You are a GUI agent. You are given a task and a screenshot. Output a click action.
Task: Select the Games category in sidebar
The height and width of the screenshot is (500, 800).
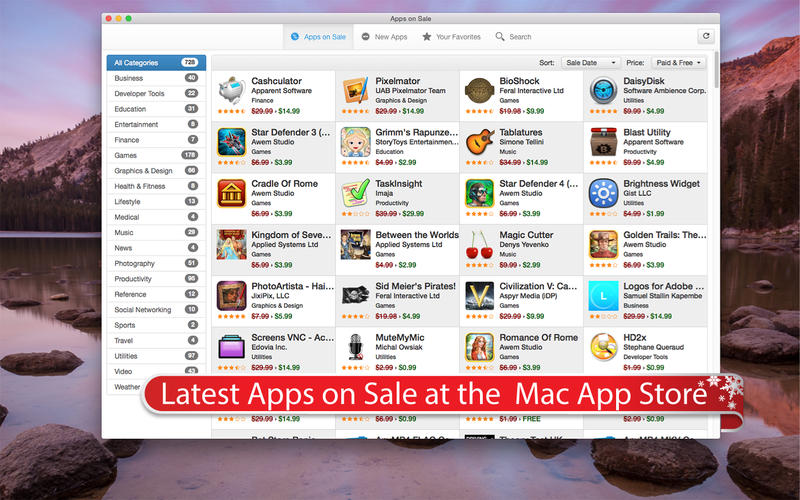click(x=155, y=155)
